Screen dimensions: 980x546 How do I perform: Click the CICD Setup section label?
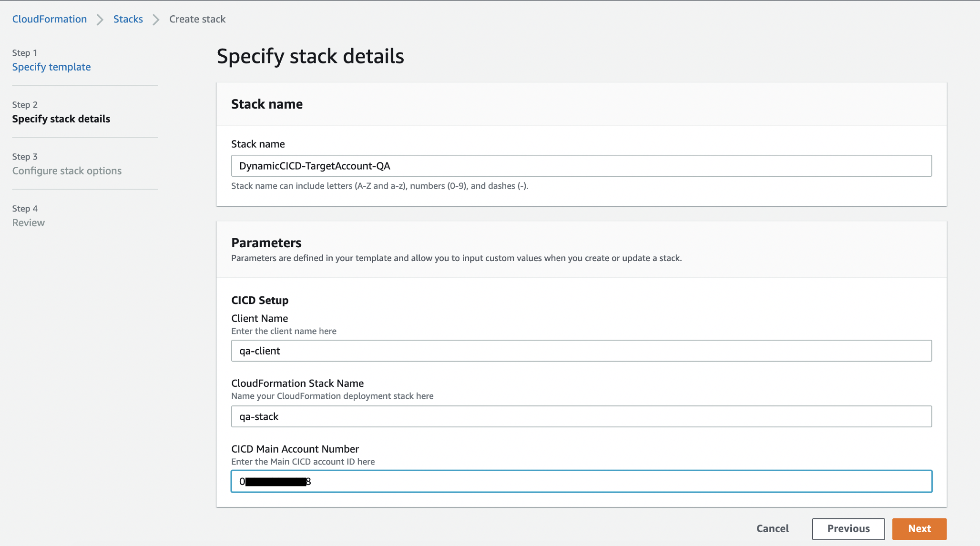pos(260,300)
